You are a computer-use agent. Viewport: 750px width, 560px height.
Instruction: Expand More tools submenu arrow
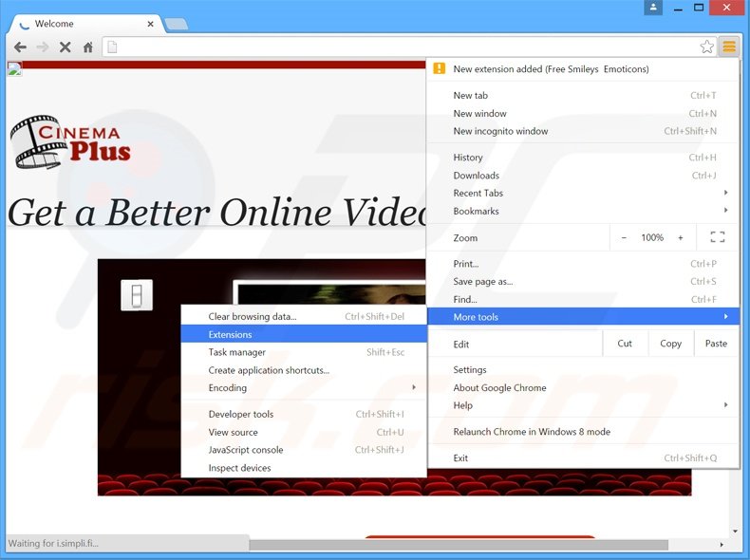pos(725,316)
